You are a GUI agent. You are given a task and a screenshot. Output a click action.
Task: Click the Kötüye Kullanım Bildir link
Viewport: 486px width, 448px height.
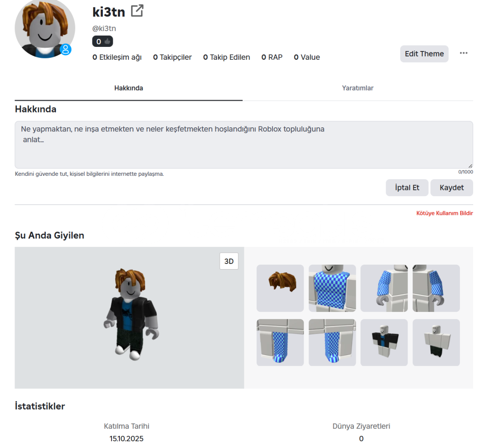point(445,213)
